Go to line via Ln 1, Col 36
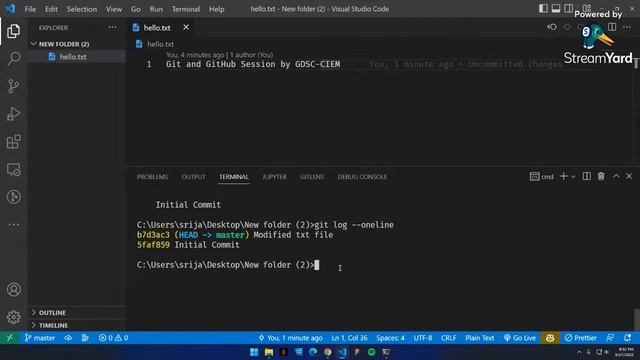The image size is (640, 360). (349, 338)
